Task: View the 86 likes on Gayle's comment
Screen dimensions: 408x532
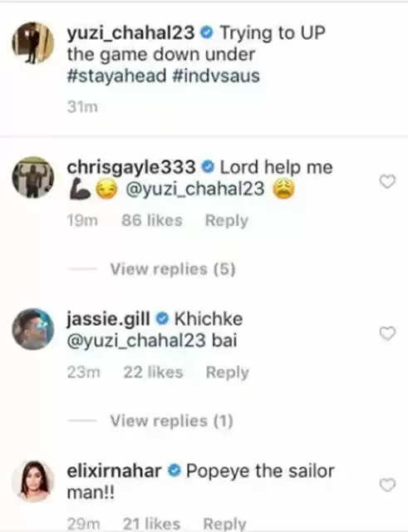Action: click(x=152, y=220)
